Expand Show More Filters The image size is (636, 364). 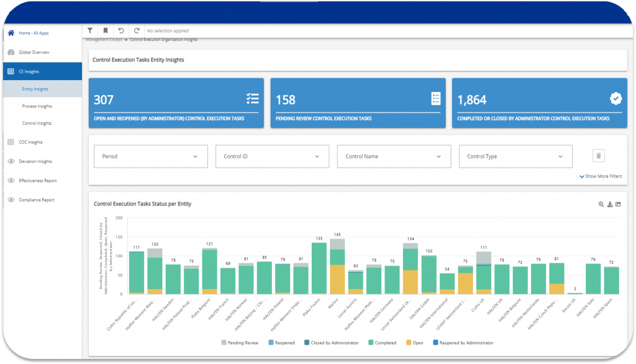600,176
